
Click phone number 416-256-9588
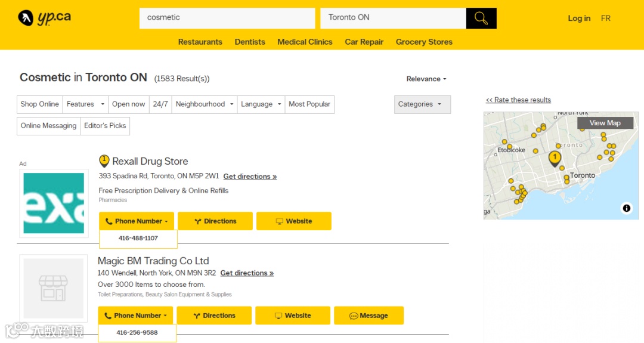click(x=137, y=333)
